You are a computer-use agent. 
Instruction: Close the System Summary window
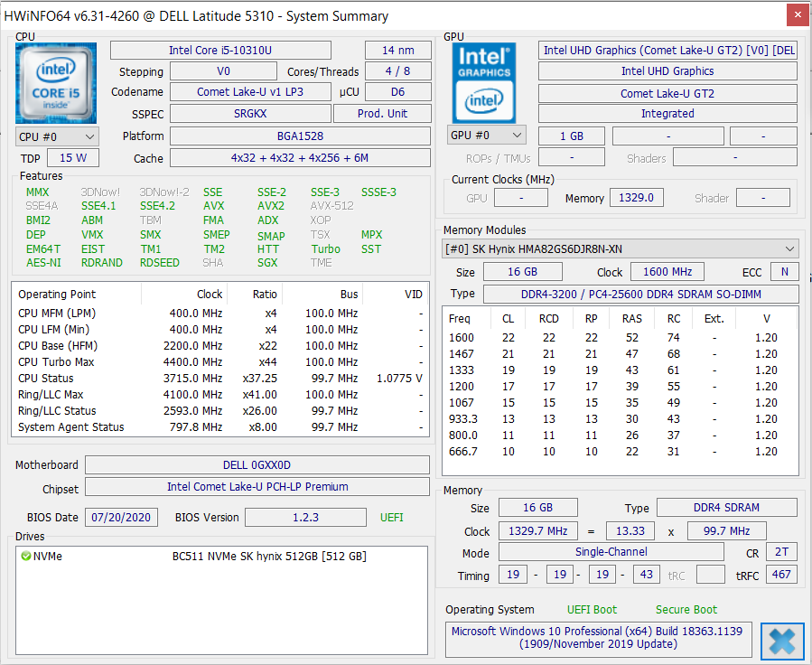coord(798,15)
